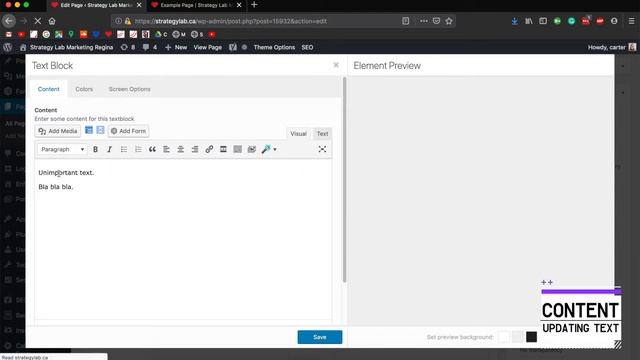Open the Firefox account icon
640x360 pixels.
tap(614, 21)
